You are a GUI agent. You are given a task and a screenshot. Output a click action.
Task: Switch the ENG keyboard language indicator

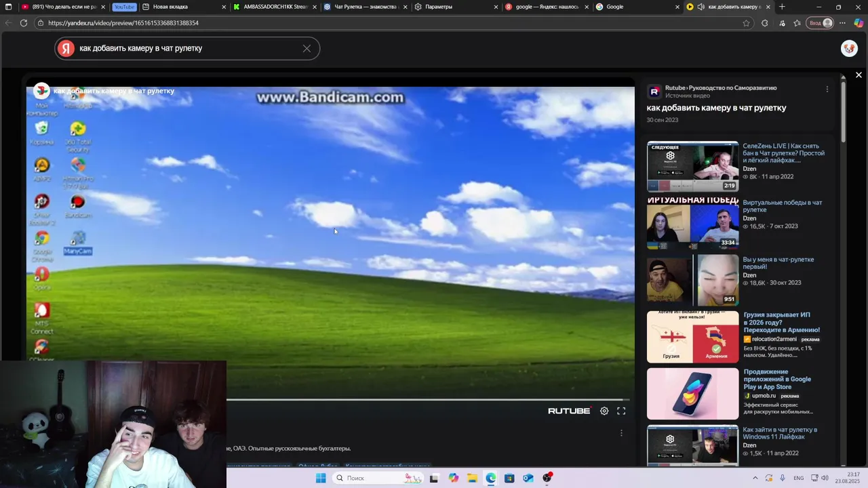(799, 478)
